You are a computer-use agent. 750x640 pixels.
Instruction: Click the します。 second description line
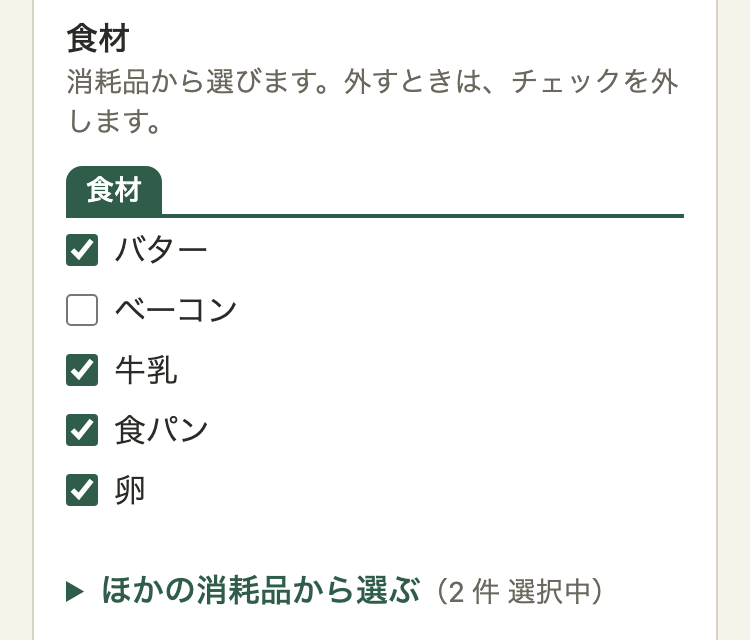(114, 121)
